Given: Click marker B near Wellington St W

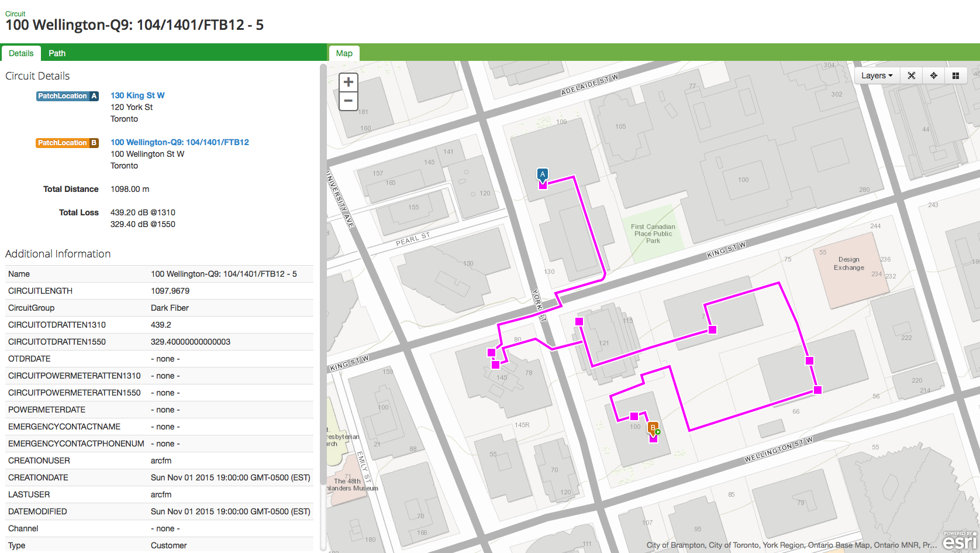Looking at the screenshot, I should (652, 427).
